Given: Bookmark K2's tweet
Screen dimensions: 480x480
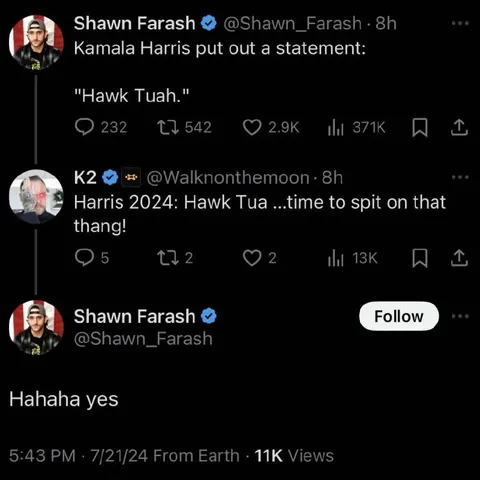Looking at the screenshot, I should click(420, 258).
